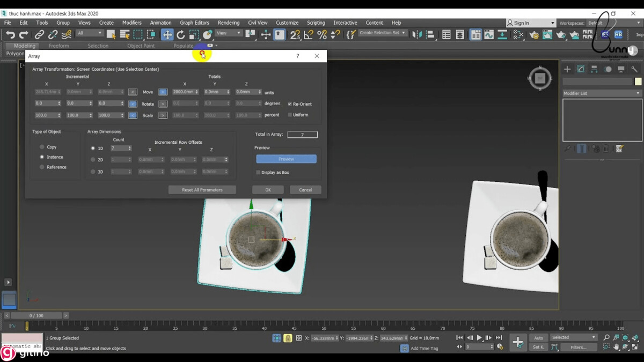
Task: Check Display as Box in Array dialog
Action: (x=258, y=172)
